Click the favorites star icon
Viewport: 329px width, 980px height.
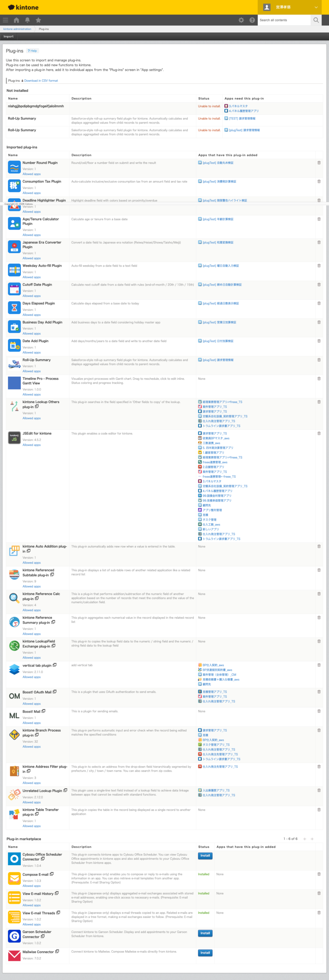coord(38,20)
